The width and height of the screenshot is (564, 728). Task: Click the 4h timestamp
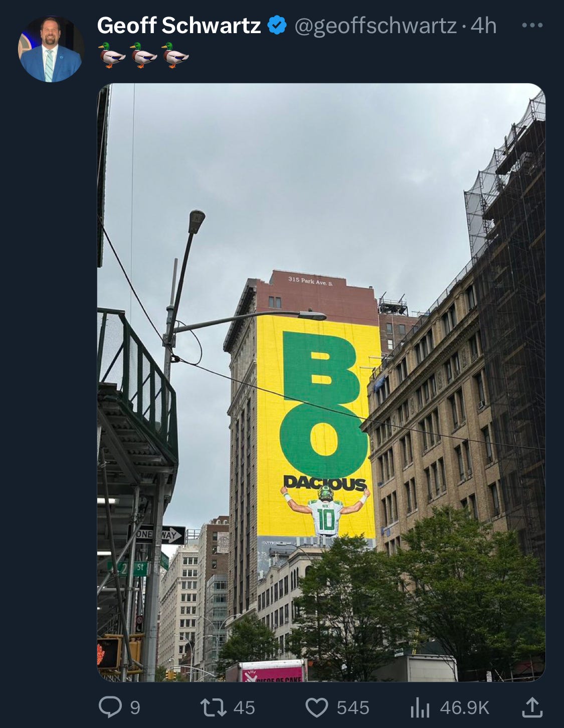coord(483,25)
